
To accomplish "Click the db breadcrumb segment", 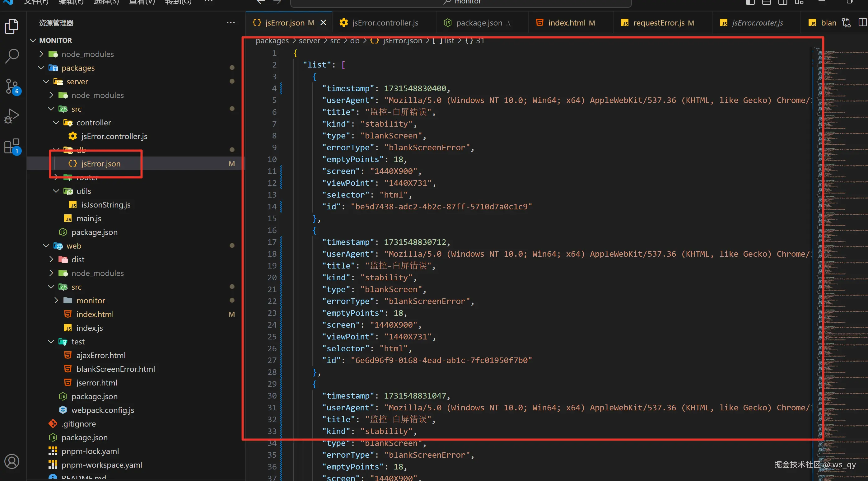I will click(354, 41).
